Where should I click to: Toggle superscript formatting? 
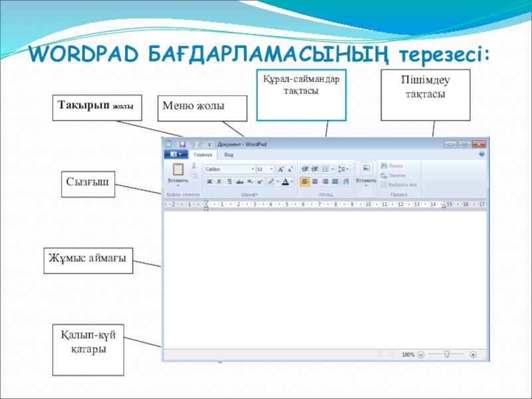260,182
